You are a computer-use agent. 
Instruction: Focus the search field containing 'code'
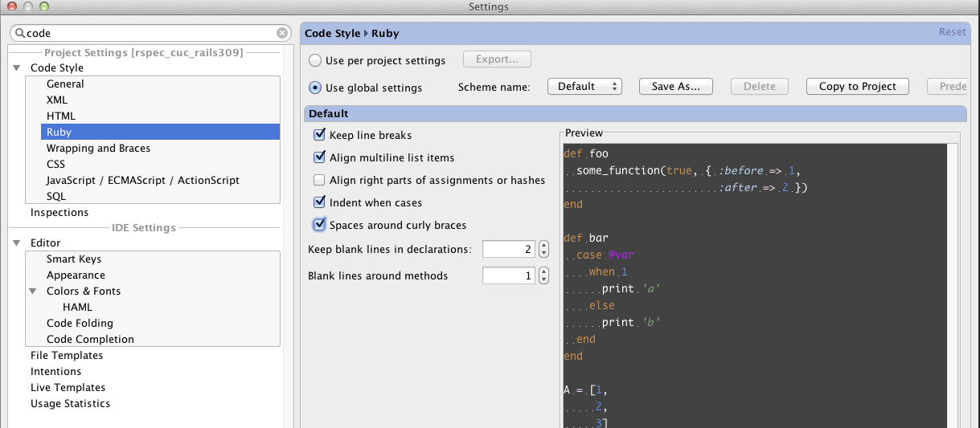coord(151,33)
